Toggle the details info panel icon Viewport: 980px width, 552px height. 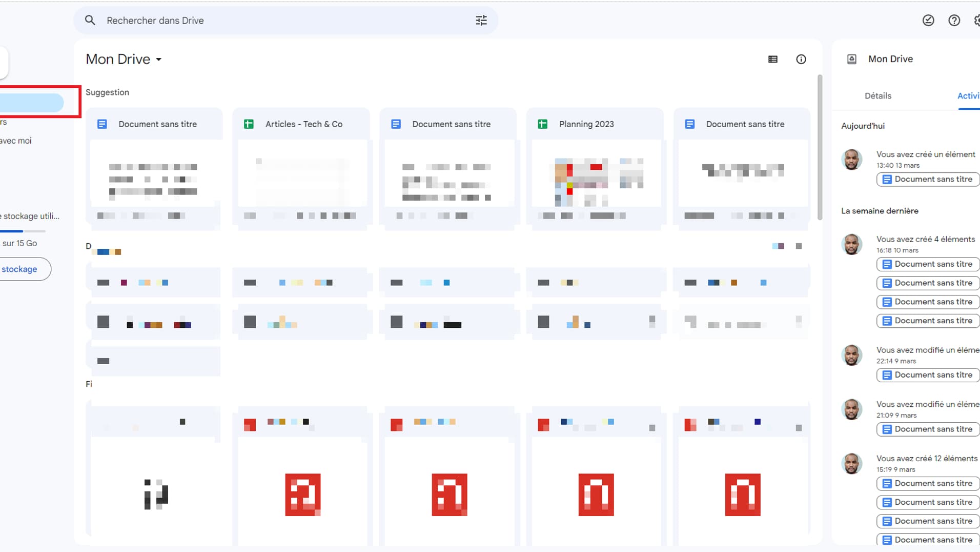click(801, 60)
